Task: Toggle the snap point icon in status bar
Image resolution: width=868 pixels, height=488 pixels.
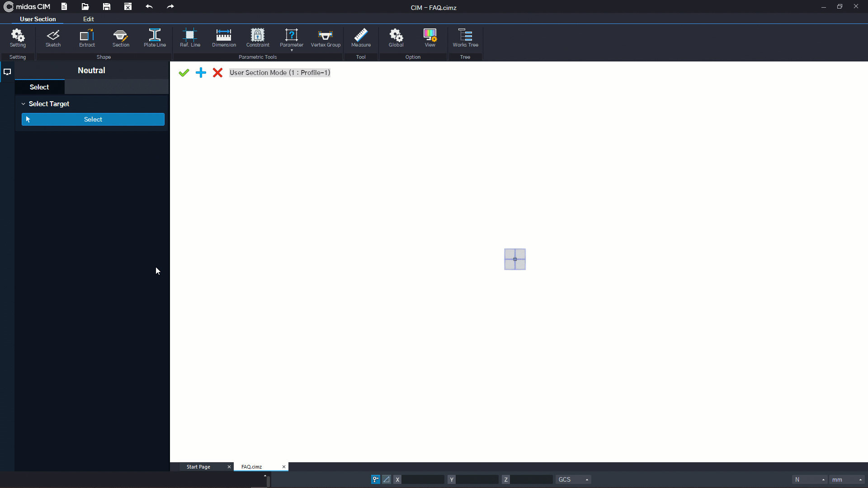Action: [x=376, y=479]
